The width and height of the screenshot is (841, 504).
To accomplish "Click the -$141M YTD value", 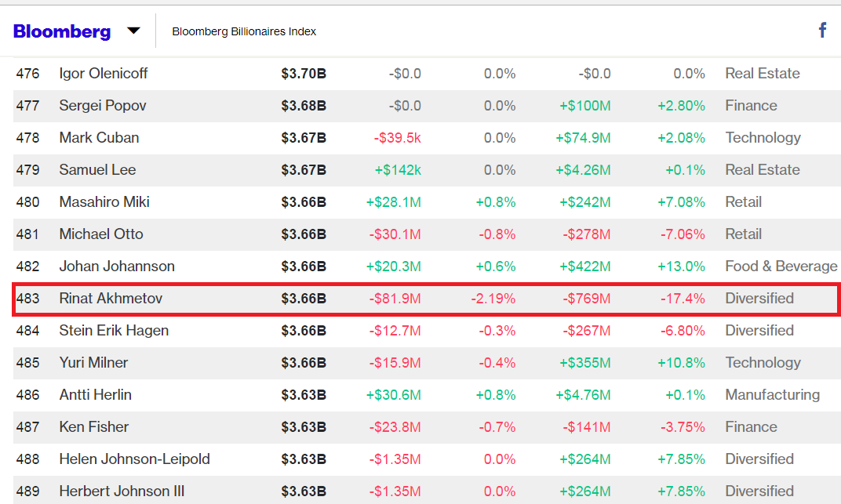I will (x=586, y=427).
